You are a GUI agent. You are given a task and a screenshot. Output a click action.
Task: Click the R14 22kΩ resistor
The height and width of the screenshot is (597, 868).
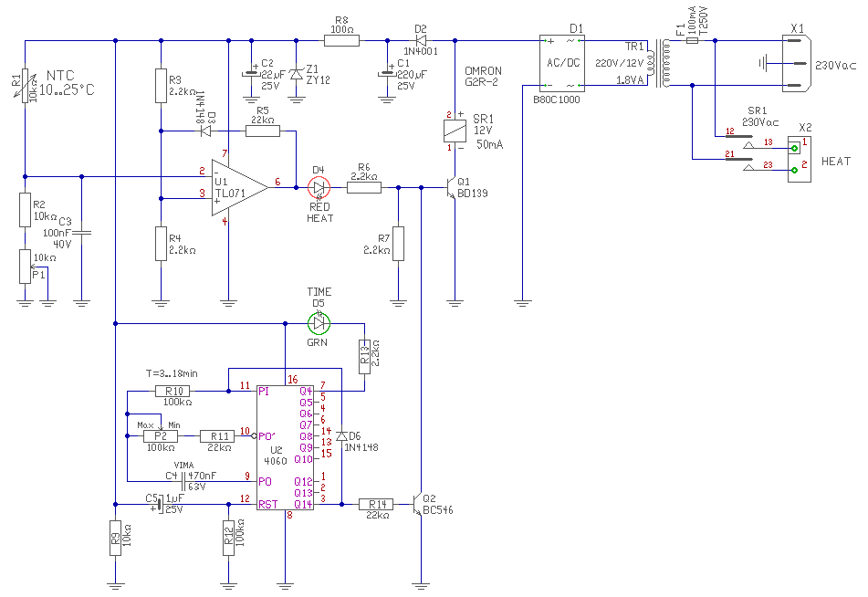[376, 505]
